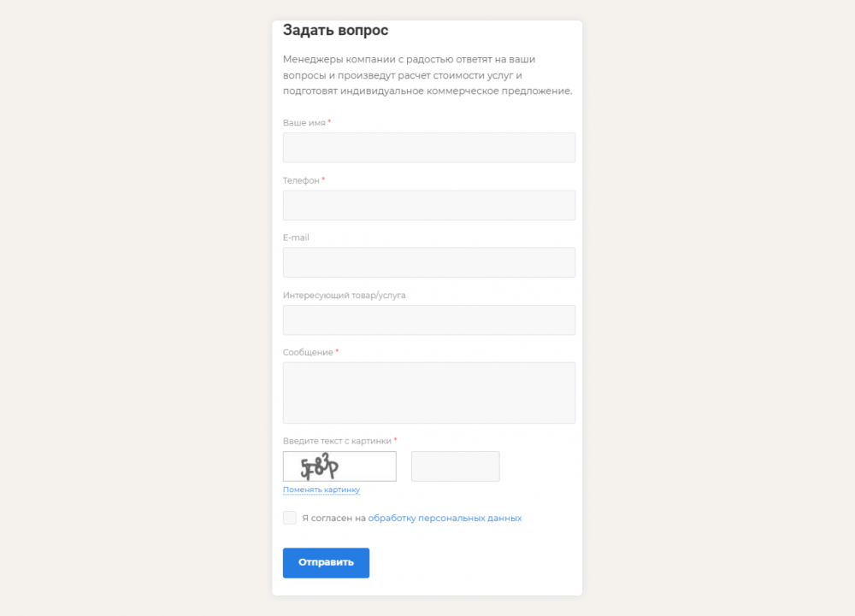855x616 pixels.
Task: Submit the form with «Отправить» button
Action: pyautogui.click(x=326, y=563)
